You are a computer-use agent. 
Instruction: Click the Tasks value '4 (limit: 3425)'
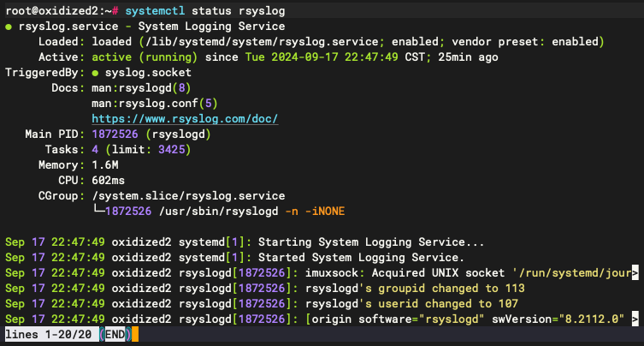coord(141,149)
